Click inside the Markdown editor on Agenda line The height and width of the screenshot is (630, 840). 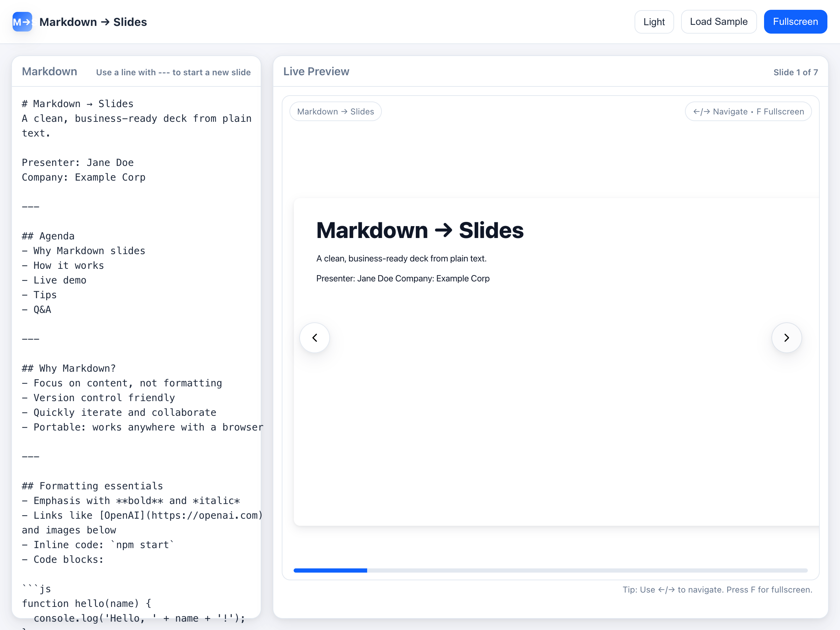57,236
